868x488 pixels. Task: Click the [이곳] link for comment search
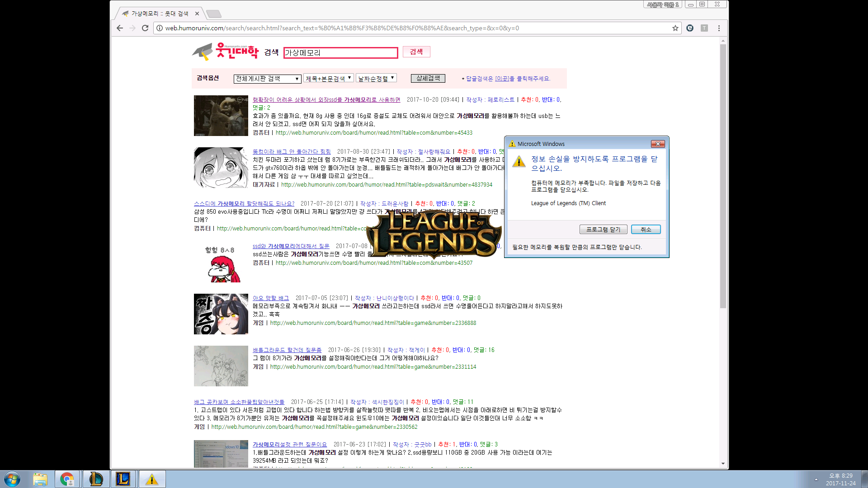point(502,79)
